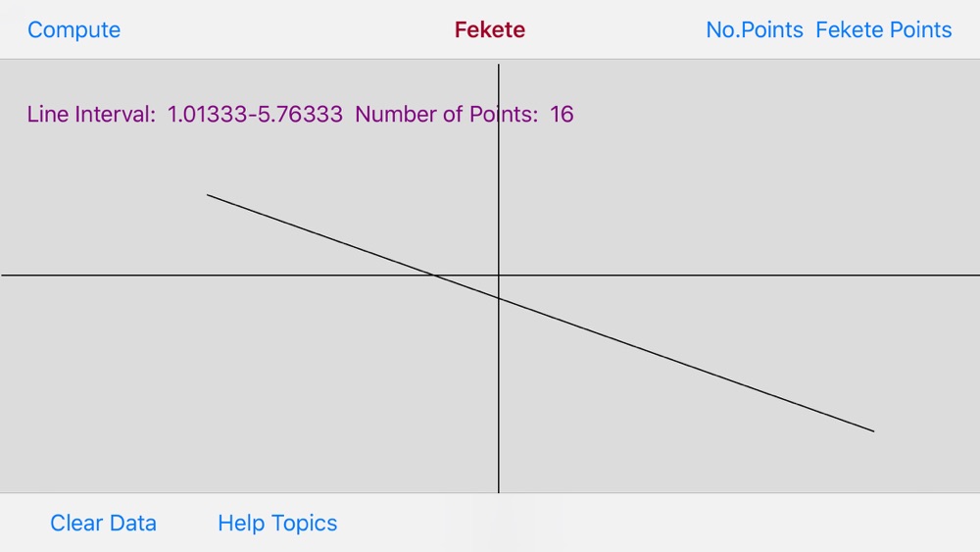Screen dimensions: 980x552
Task: Click the interval value 1.01333-5.76333
Action: [255, 115]
